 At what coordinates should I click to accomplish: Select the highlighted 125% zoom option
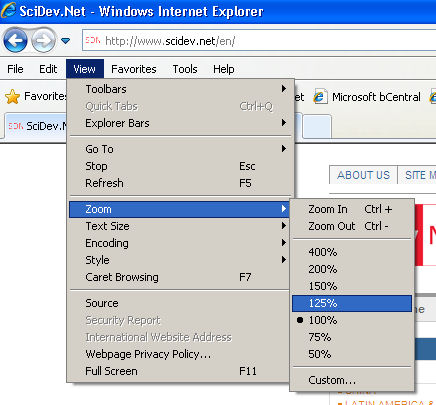(x=352, y=303)
